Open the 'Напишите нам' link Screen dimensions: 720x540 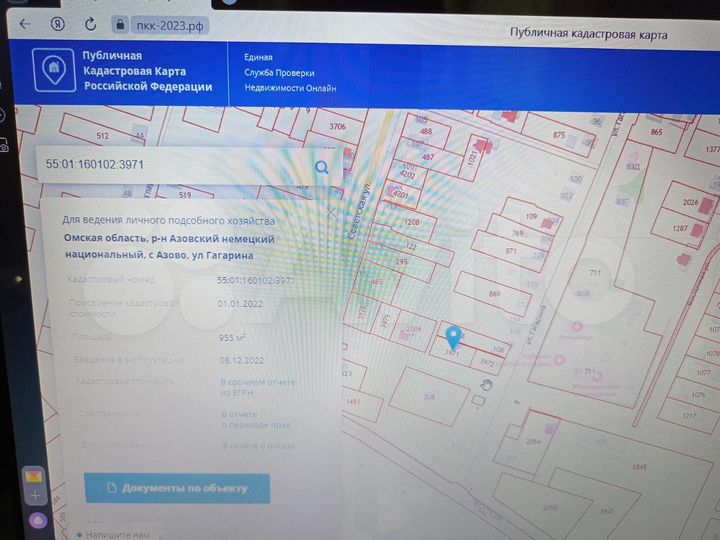pyautogui.click(x=117, y=535)
